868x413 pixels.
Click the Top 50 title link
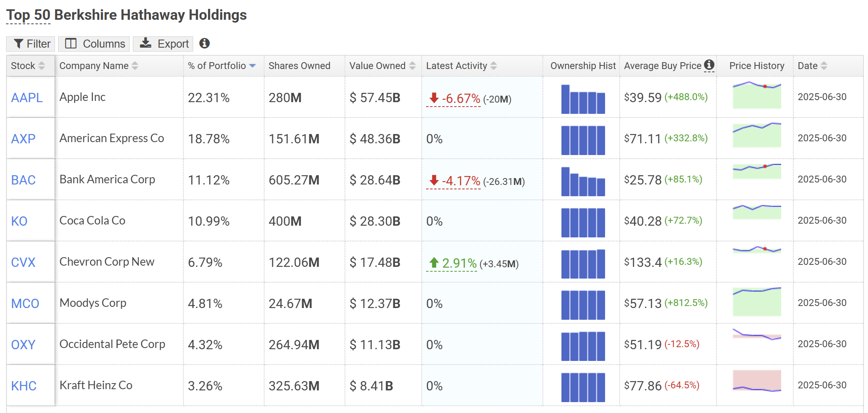tap(28, 15)
